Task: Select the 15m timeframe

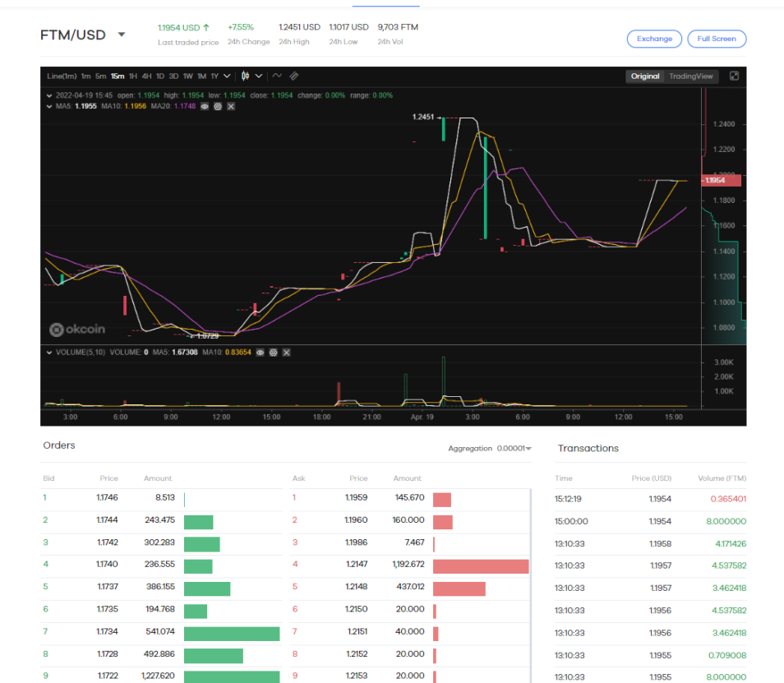Action: 118,76
